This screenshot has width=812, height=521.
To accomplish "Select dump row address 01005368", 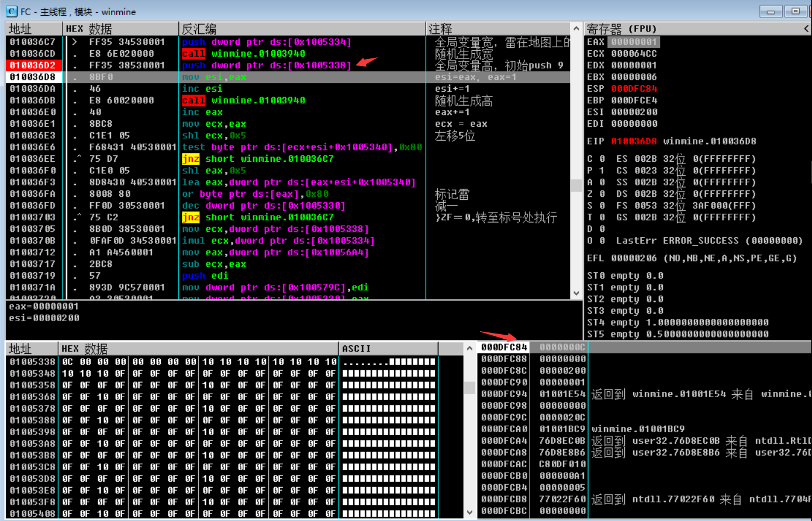I will 33,397.
